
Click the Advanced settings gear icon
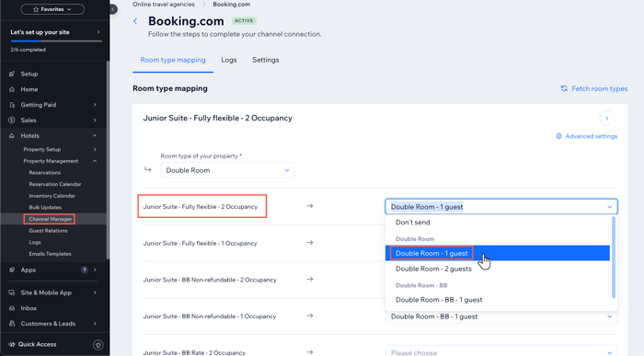[x=559, y=136]
